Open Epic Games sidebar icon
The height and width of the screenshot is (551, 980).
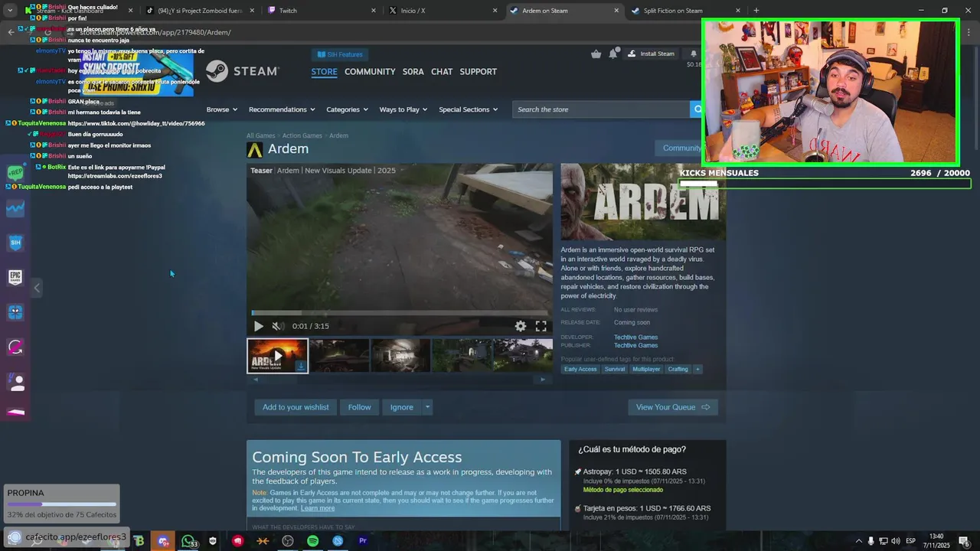pyautogui.click(x=15, y=277)
